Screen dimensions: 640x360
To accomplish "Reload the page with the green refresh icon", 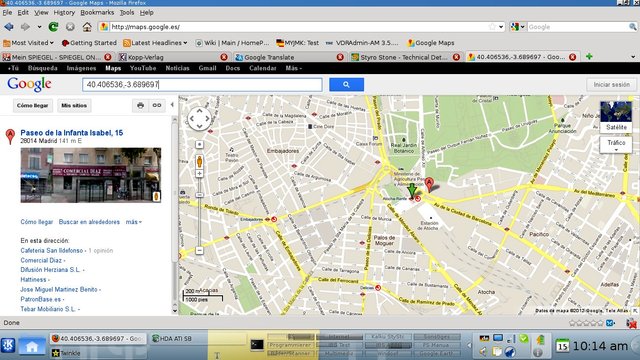I will click(x=53, y=27).
